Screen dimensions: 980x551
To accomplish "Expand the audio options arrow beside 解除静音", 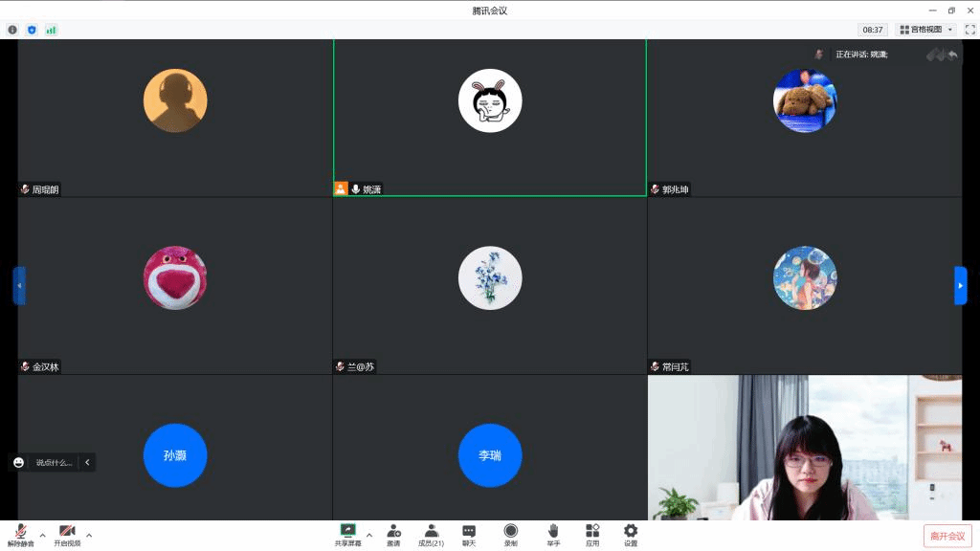I will [42, 535].
